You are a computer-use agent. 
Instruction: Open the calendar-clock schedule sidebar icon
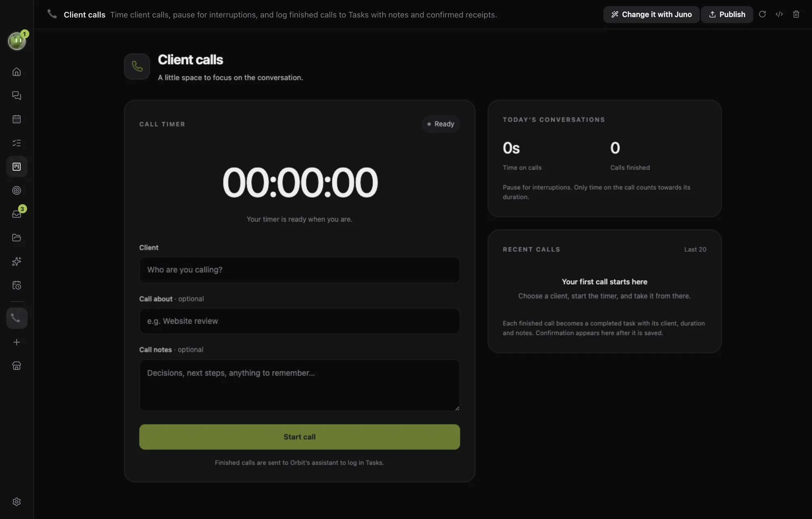pyautogui.click(x=17, y=285)
